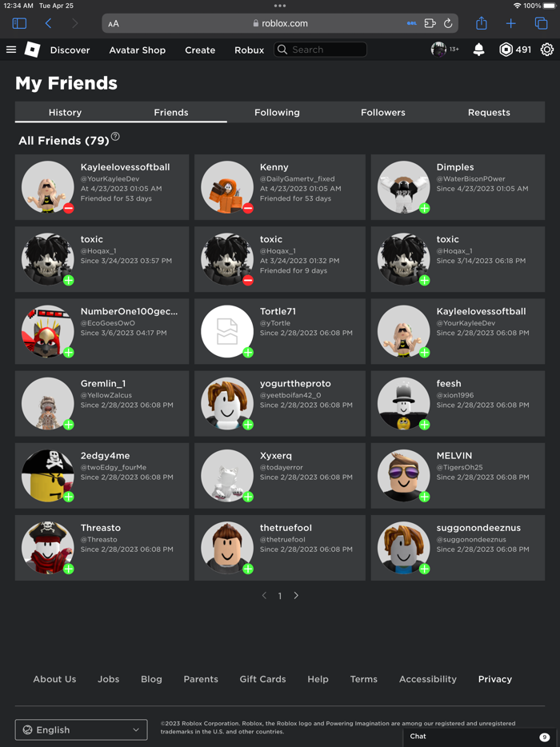Click green plus badge on Dimples card

pyautogui.click(x=424, y=208)
